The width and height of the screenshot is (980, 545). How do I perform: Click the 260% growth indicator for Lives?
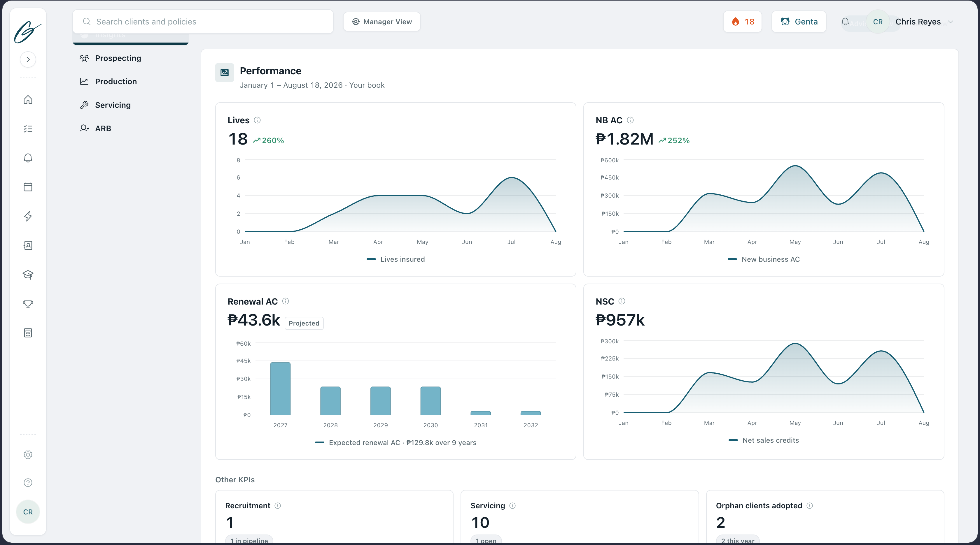click(x=269, y=140)
